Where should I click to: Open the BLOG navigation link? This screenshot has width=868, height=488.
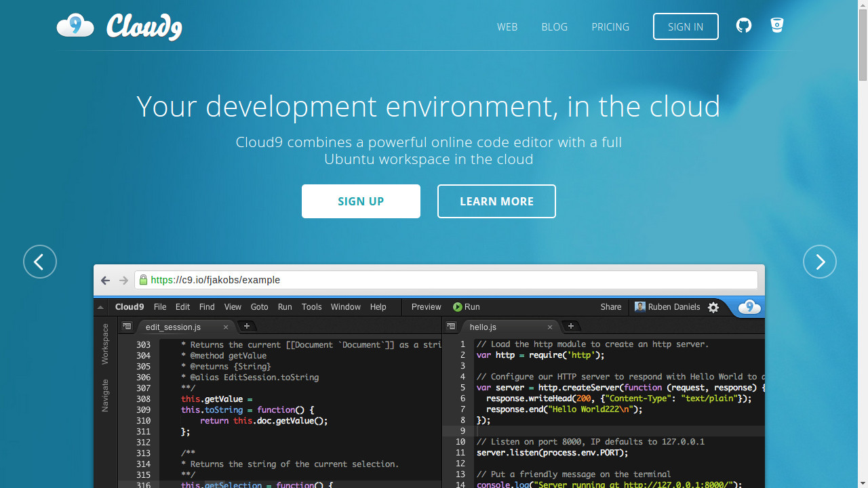[x=555, y=27]
